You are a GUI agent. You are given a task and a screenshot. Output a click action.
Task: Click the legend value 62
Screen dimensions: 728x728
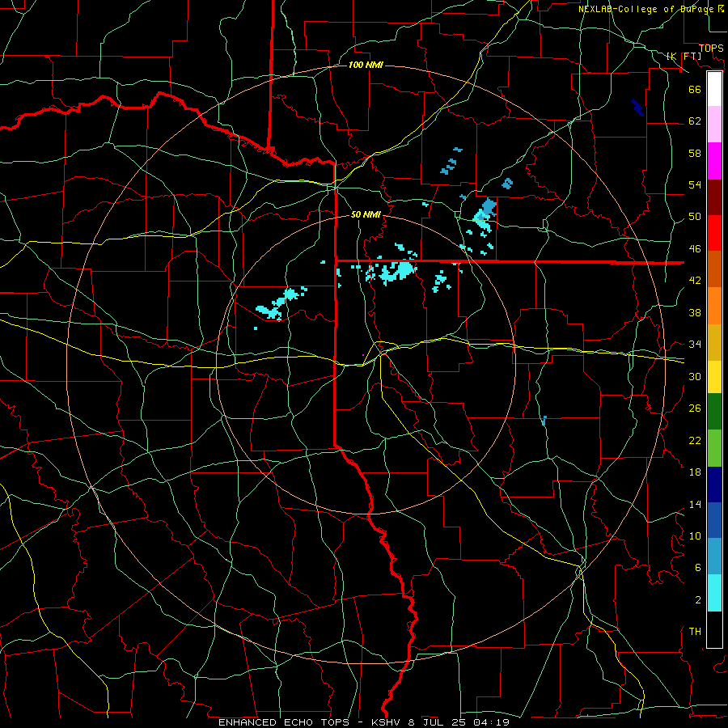[695, 121]
